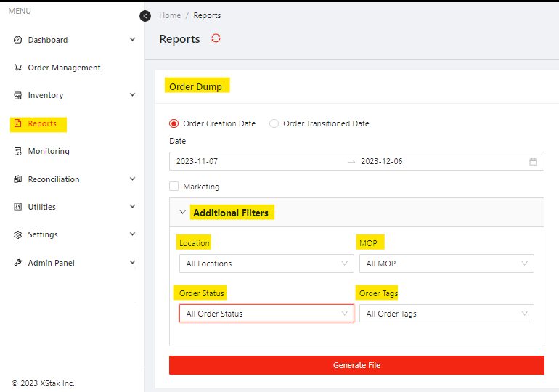Click the Order Management cart icon

(x=18, y=68)
